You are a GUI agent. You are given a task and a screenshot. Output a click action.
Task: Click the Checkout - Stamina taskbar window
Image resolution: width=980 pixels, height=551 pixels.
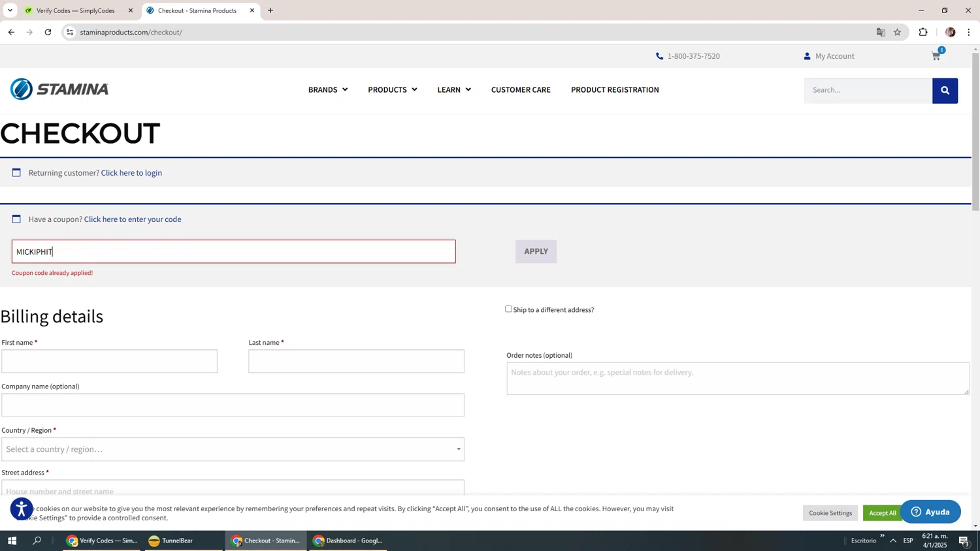point(265,541)
